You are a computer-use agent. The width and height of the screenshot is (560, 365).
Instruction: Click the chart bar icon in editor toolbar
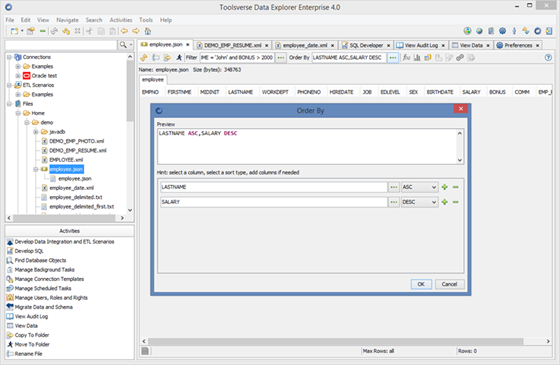tap(417, 58)
